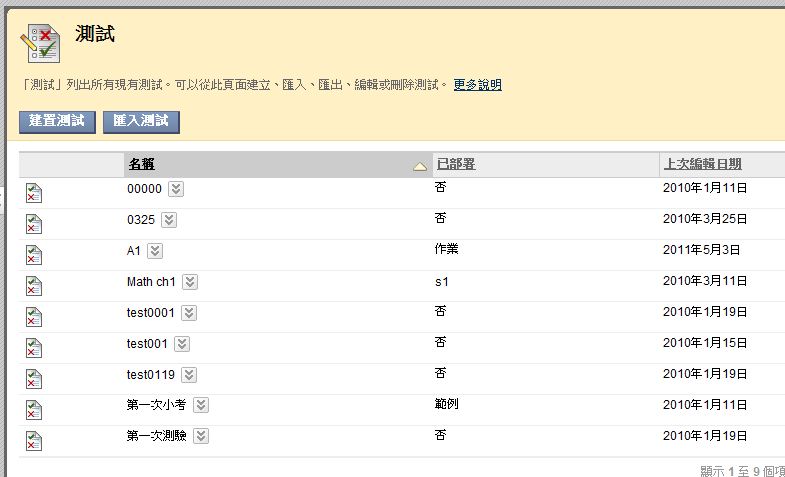This screenshot has height=477, width=785.
Task: Open the 更多說明 help link
Action: click(477, 85)
